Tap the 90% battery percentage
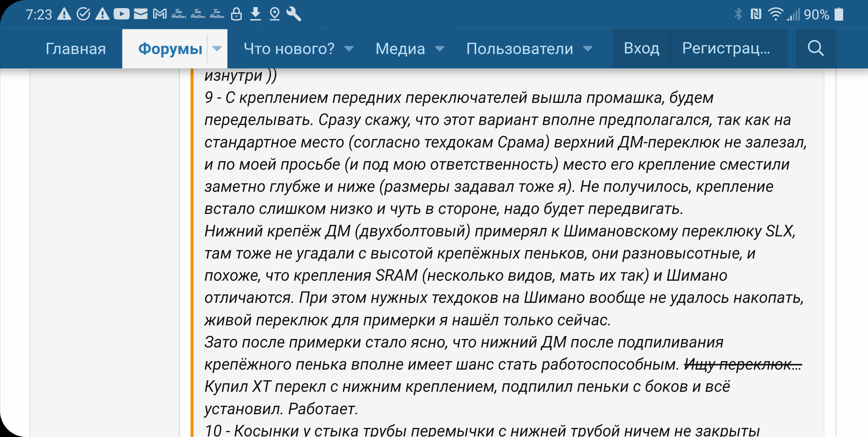Viewport: 868px width, 437px height. click(x=816, y=15)
